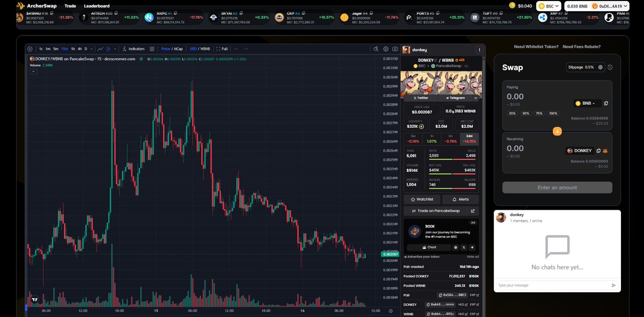This screenshot has width=644, height=317.
Task: Open the donkey Twitter link
Action: coord(421,98)
